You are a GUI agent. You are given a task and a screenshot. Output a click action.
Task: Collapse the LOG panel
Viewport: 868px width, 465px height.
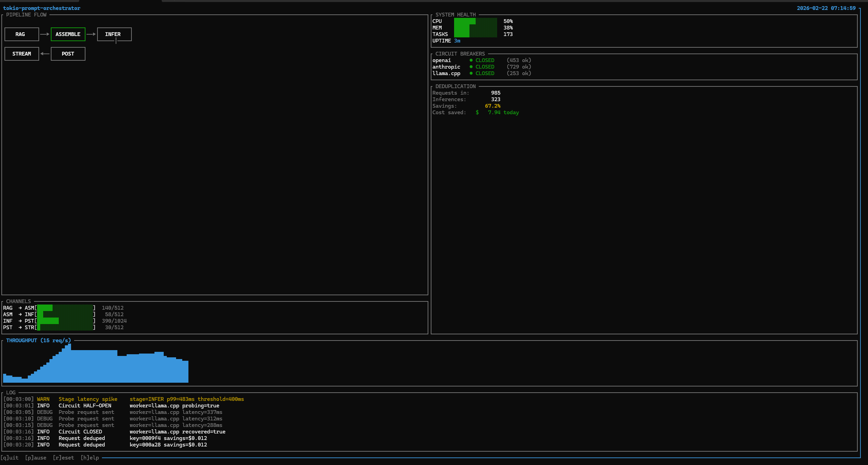[x=11, y=392]
